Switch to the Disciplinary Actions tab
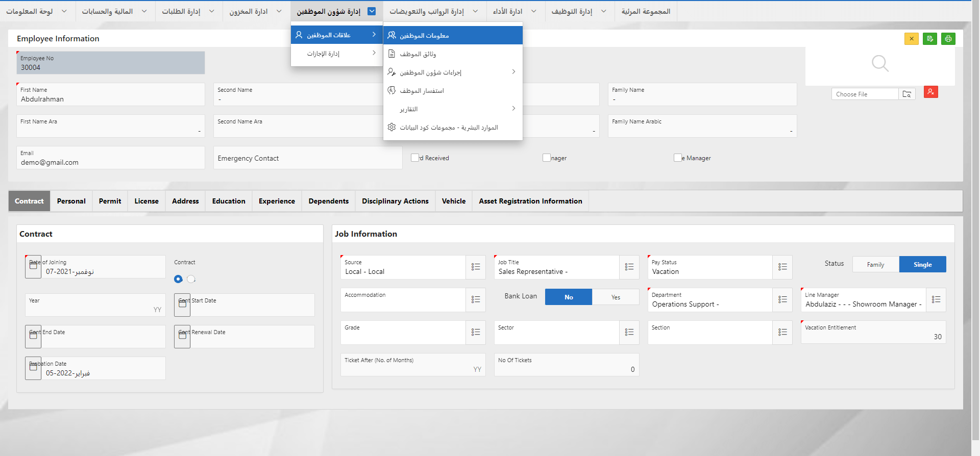This screenshot has width=980, height=456. pos(395,201)
